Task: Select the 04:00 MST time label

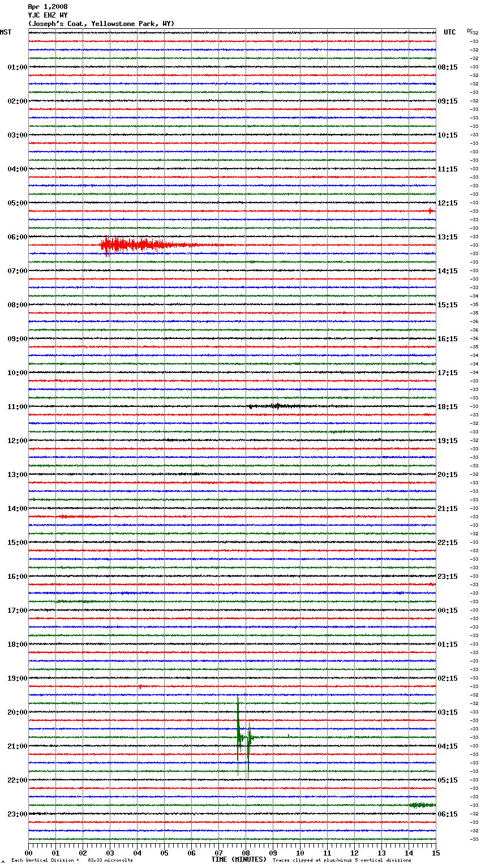Action: pos(18,169)
